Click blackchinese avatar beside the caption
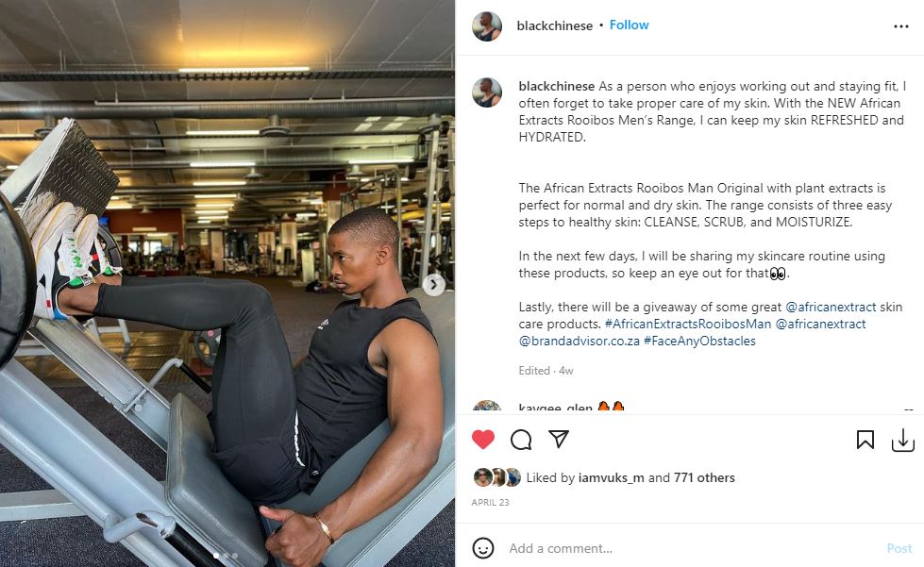The height and width of the screenshot is (567, 924). point(487,92)
